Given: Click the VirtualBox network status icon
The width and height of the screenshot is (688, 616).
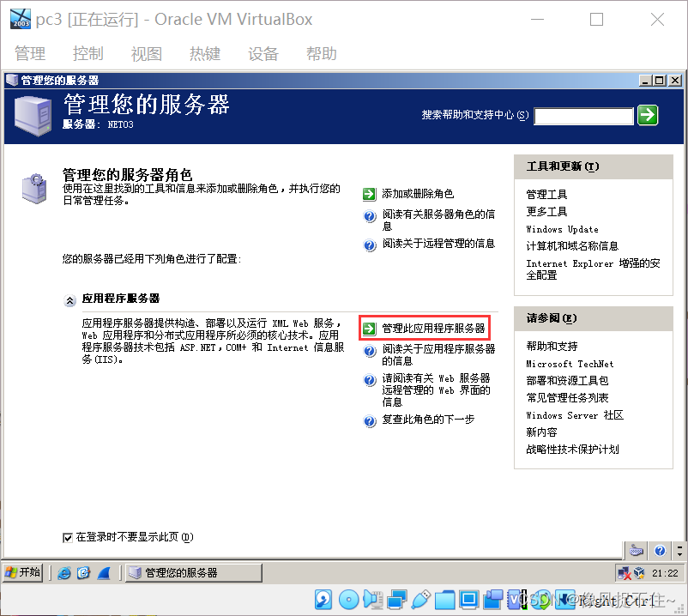Looking at the screenshot, I should pos(397,600).
